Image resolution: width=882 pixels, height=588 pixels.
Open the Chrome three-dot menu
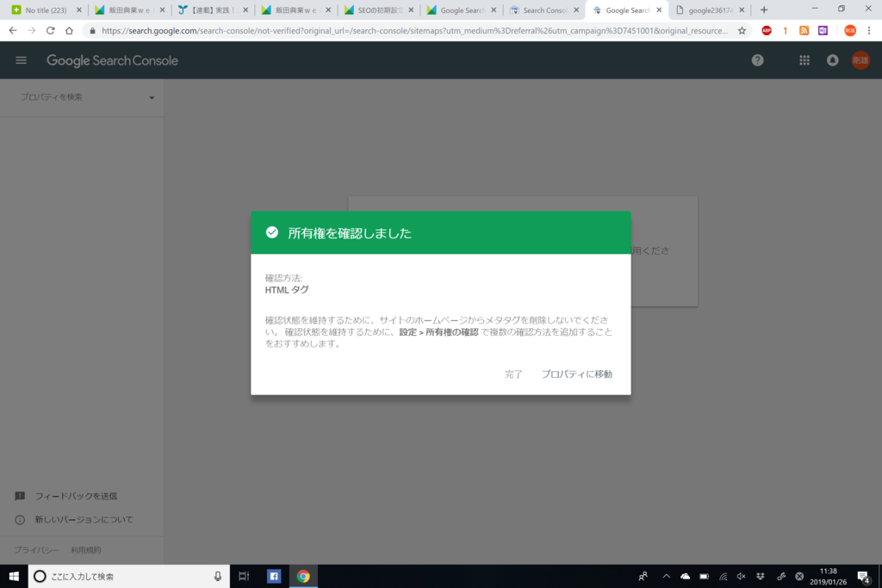click(869, 30)
